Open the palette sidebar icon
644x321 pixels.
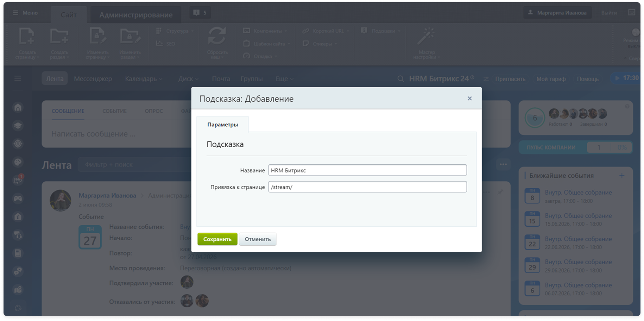(18, 162)
